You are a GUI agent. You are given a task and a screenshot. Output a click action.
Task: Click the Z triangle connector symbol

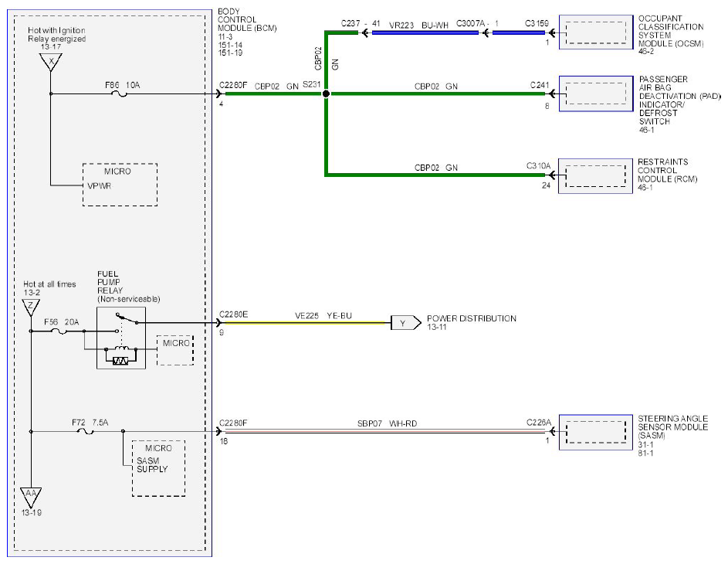coord(31,307)
